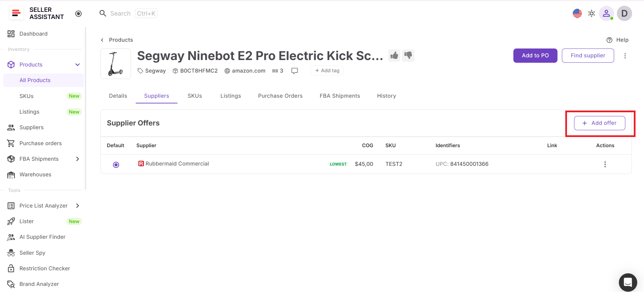
Task: Open Listings in the sidebar
Action: (30, 112)
